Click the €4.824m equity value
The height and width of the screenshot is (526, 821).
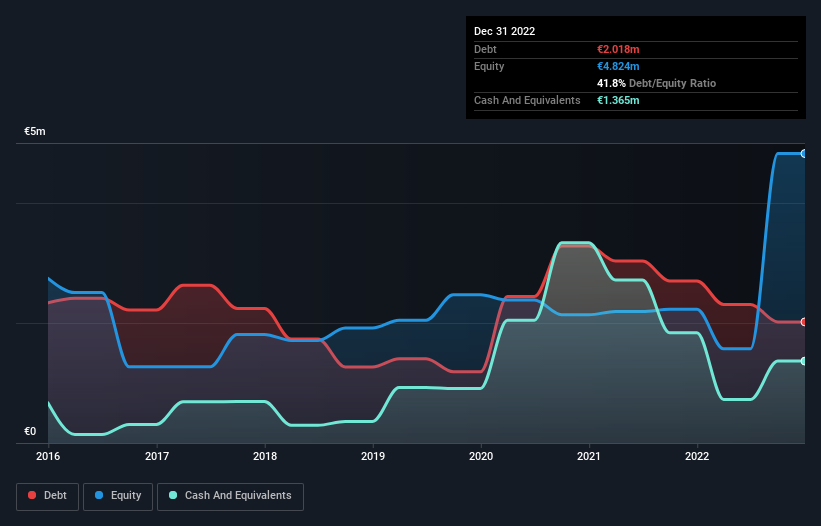coord(618,66)
